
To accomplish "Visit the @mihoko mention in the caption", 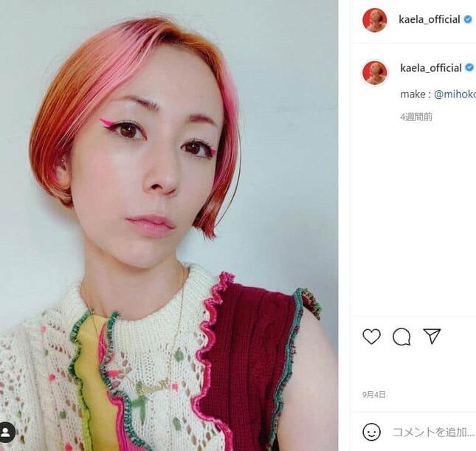I will 455,94.
